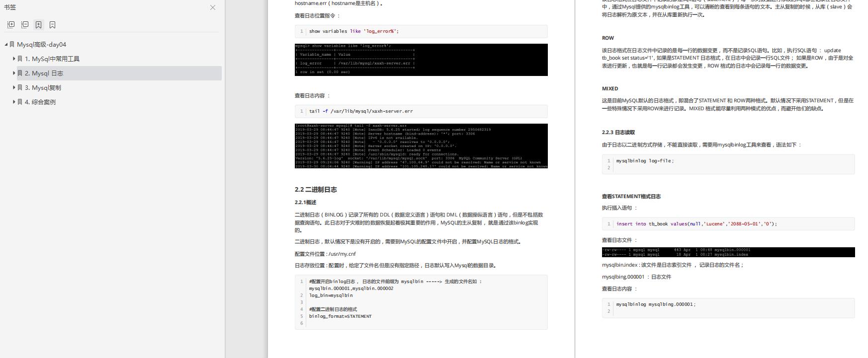
Task: Expand the '1. MySql中常用工具' bookmark arrow
Action: 14,59
